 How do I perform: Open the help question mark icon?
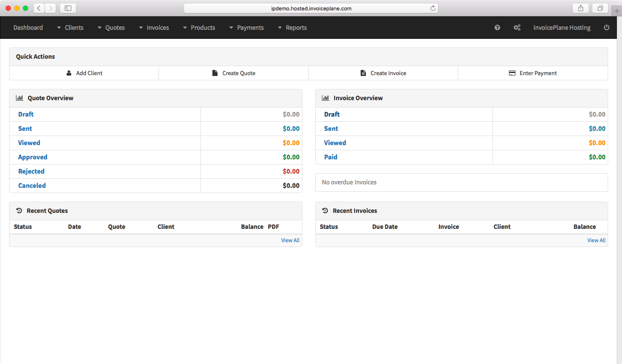pos(497,28)
